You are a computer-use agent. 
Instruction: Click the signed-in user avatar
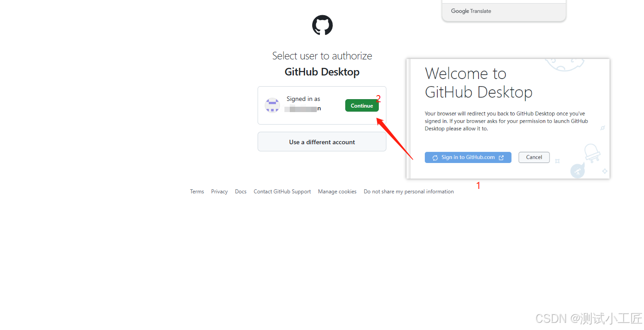pos(272,105)
